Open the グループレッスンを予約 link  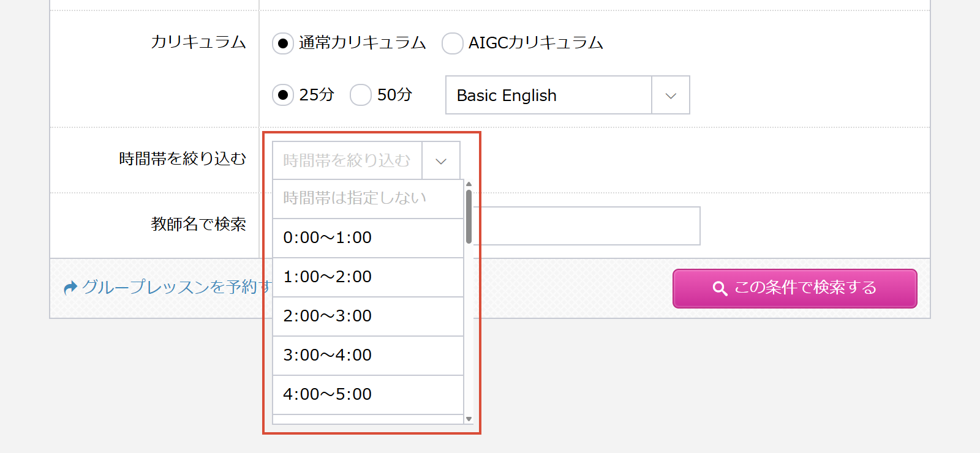tap(167, 287)
